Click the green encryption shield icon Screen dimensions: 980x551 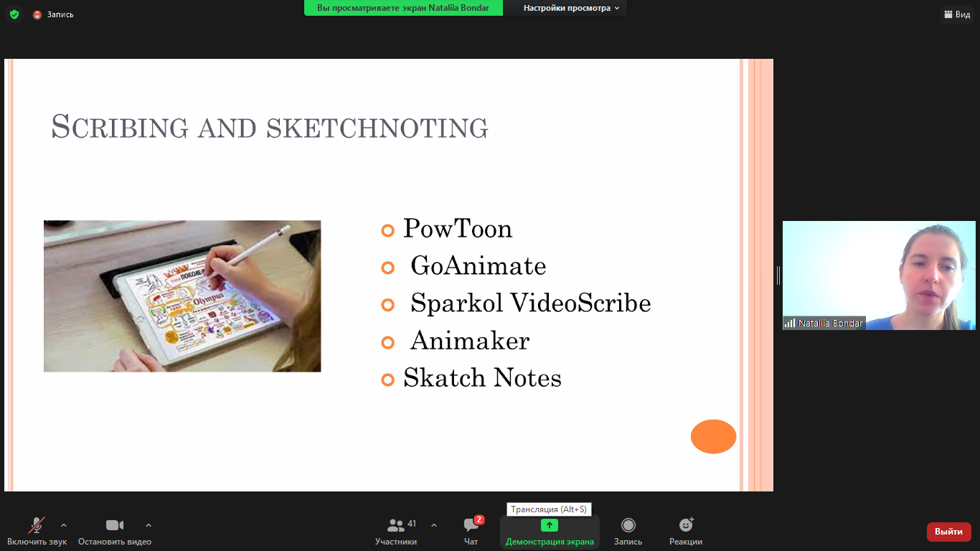click(14, 14)
